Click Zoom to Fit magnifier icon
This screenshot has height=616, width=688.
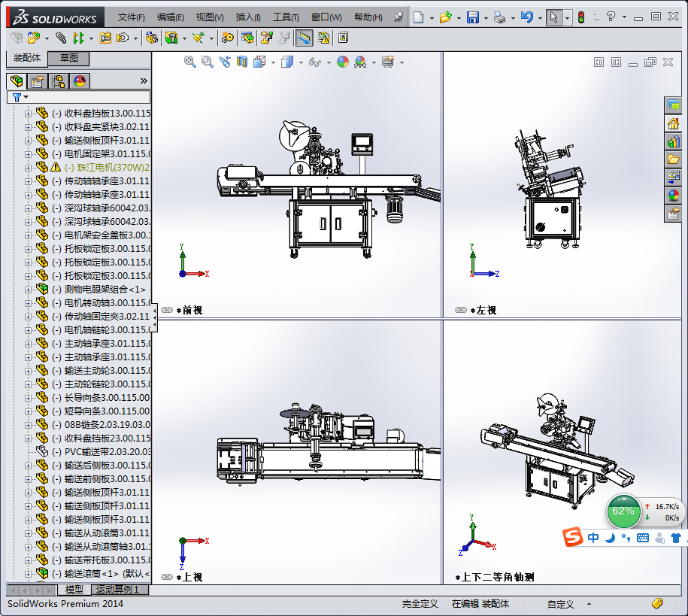190,62
